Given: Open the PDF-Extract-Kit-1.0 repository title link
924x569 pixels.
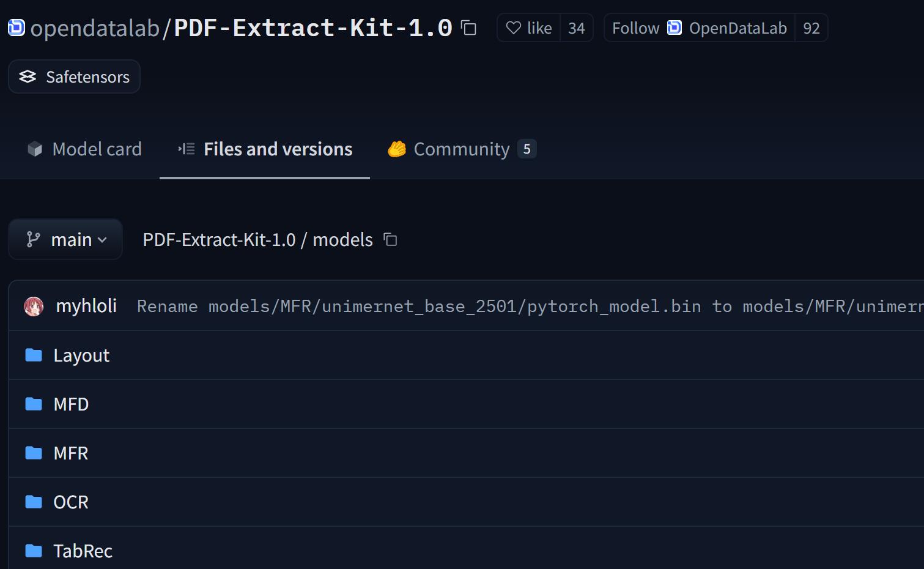Looking at the screenshot, I should [x=313, y=28].
